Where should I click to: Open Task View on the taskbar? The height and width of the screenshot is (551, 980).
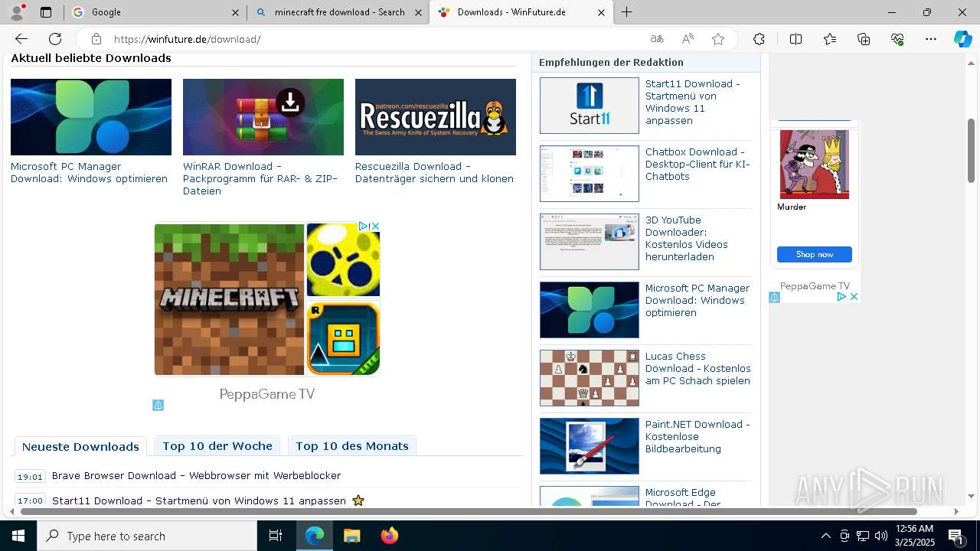pos(276,536)
